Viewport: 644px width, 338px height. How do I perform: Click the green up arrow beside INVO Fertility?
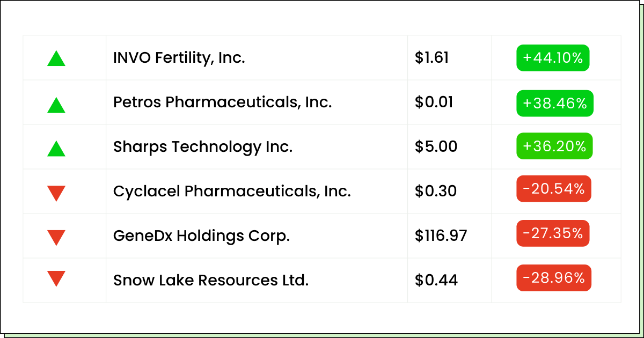(x=56, y=58)
